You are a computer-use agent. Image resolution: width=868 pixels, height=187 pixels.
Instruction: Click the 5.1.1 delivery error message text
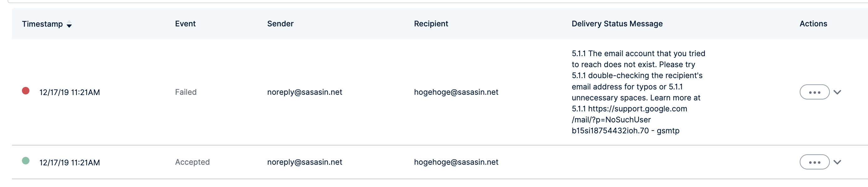pyautogui.click(x=638, y=92)
